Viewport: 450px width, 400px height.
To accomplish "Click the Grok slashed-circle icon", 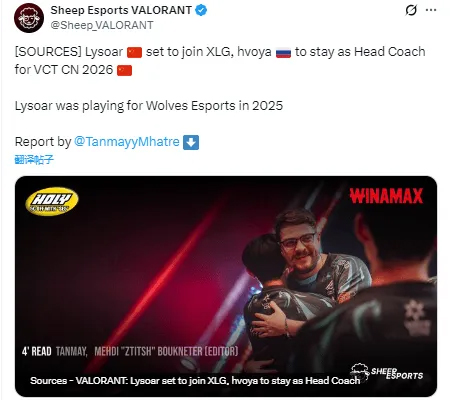I will click(411, 10).
